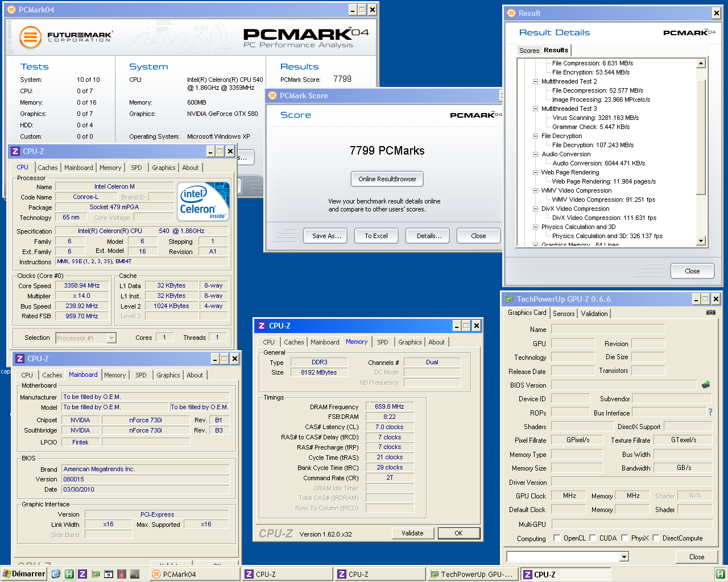Image resolution: width=728 pixels, height=582 pixels.
Task: Collapse the DivX Video Compression tree node
Action: point(535,209)
